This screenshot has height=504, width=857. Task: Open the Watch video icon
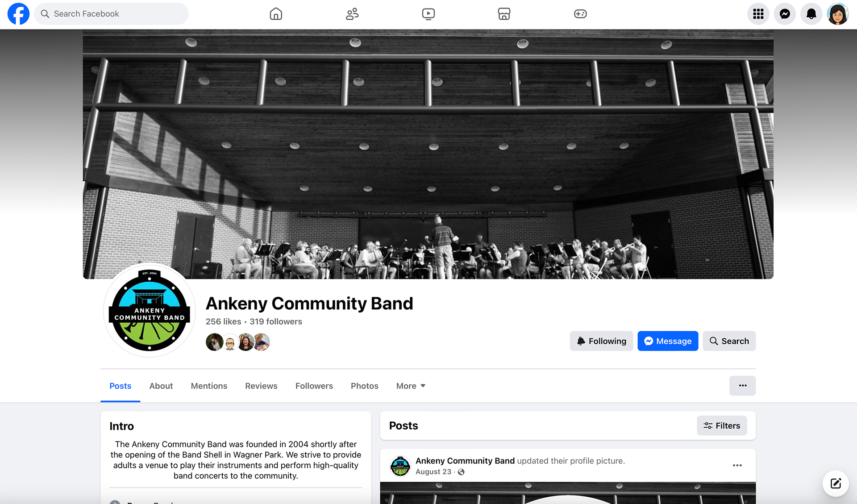point(428,14)
